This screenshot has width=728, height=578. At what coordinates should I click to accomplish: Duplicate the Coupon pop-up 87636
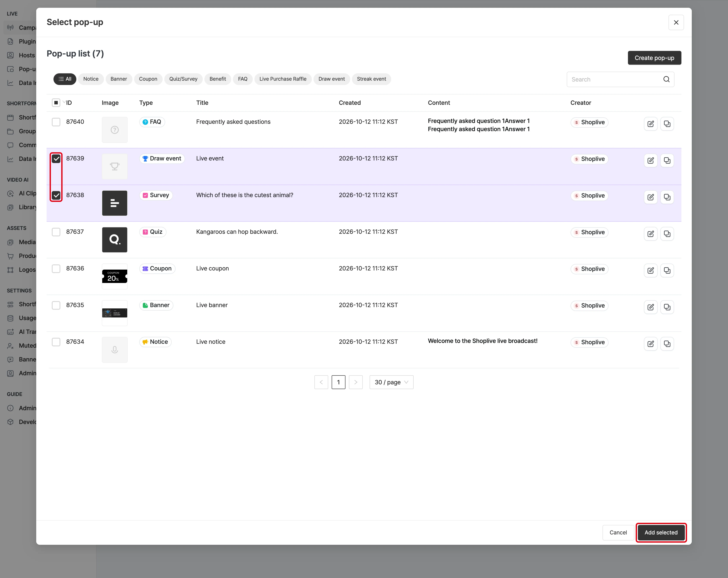pos(667,270)
